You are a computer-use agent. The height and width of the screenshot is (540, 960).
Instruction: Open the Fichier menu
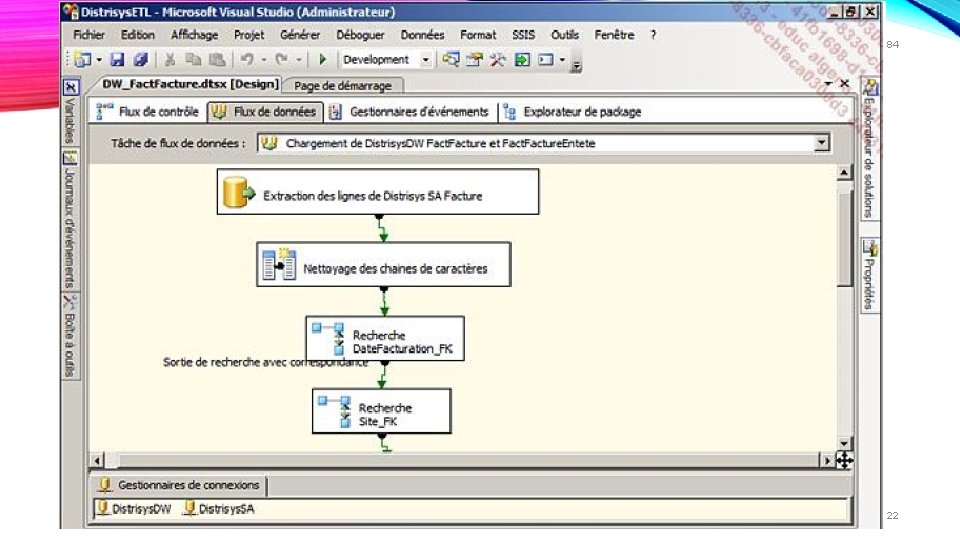coord(89,35)
